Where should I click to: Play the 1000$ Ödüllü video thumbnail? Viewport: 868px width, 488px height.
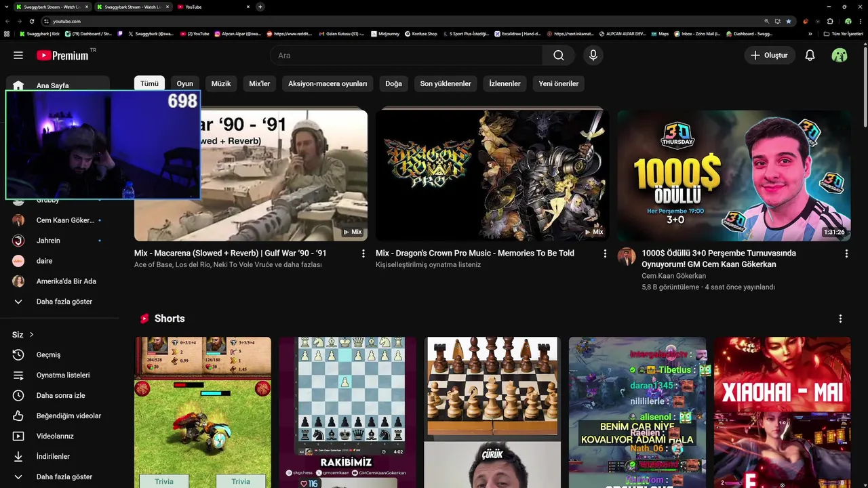734,176
